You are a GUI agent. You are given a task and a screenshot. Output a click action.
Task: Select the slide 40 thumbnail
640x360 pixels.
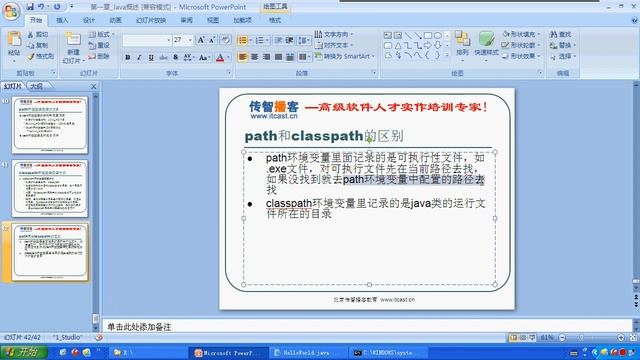coord(50,124)
